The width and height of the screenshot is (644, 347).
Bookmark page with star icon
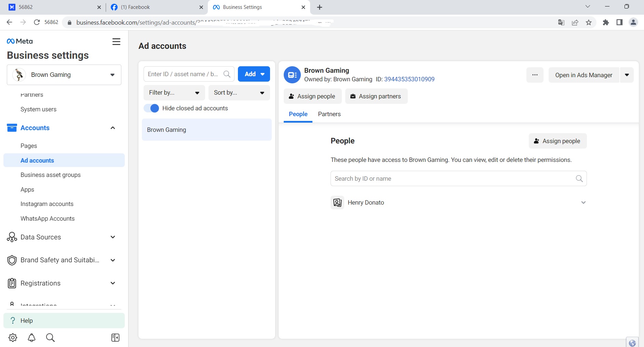589,22
